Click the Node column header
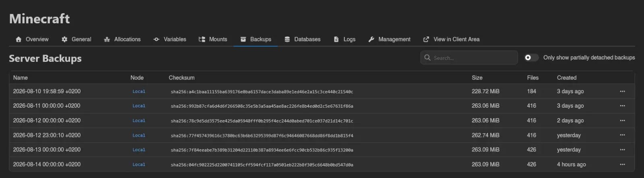Screen dimensions: 644x178 [137, 78]
